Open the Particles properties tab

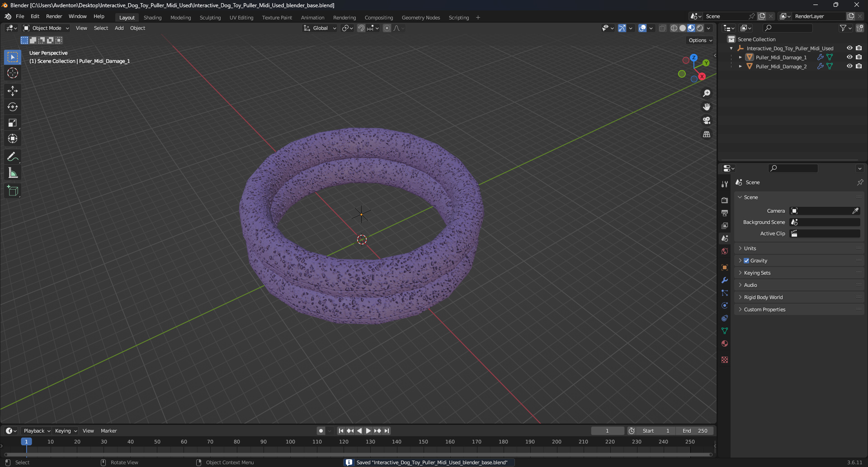coord(725,293)
